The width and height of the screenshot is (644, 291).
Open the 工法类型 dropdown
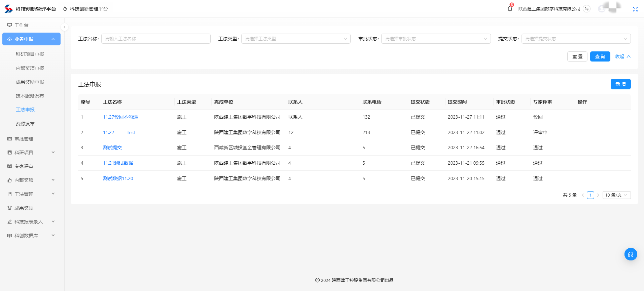pyautogui.click(x=295, y=39)
